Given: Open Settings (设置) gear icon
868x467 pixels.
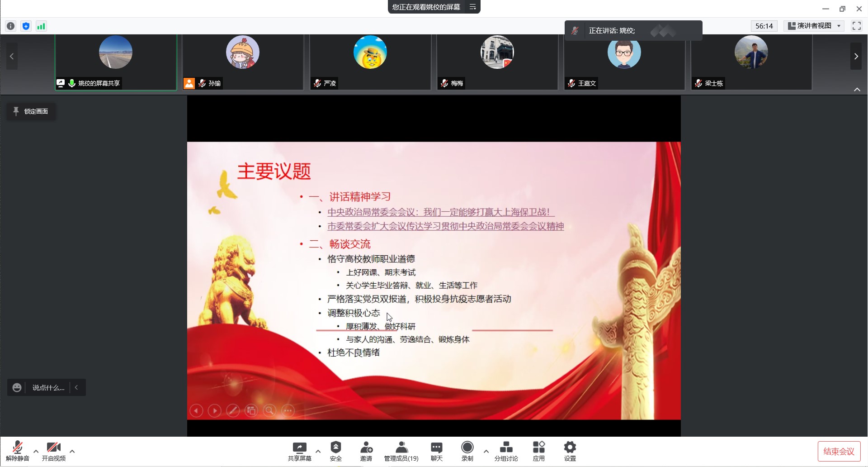Looking at the screenshot, I should point(570,448).
